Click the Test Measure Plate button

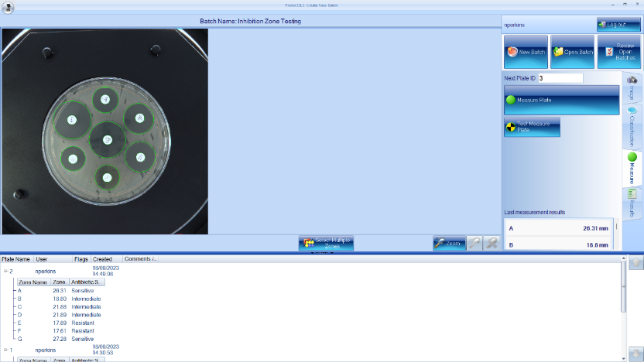531,127
